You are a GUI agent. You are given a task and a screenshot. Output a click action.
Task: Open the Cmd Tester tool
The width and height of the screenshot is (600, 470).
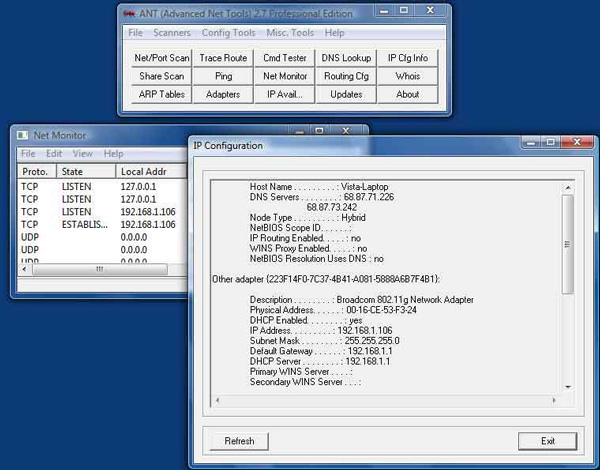click(285, 58)
